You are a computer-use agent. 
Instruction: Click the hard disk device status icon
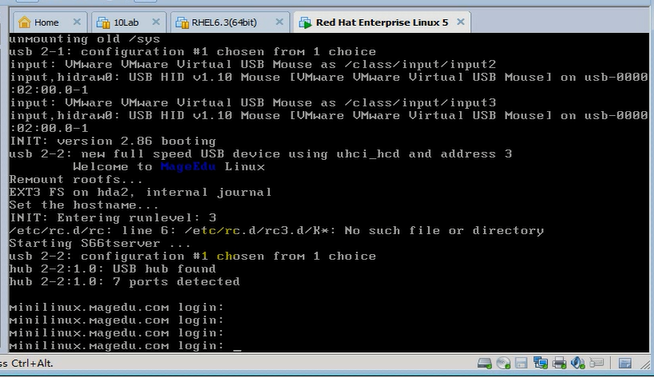(484, 363)
